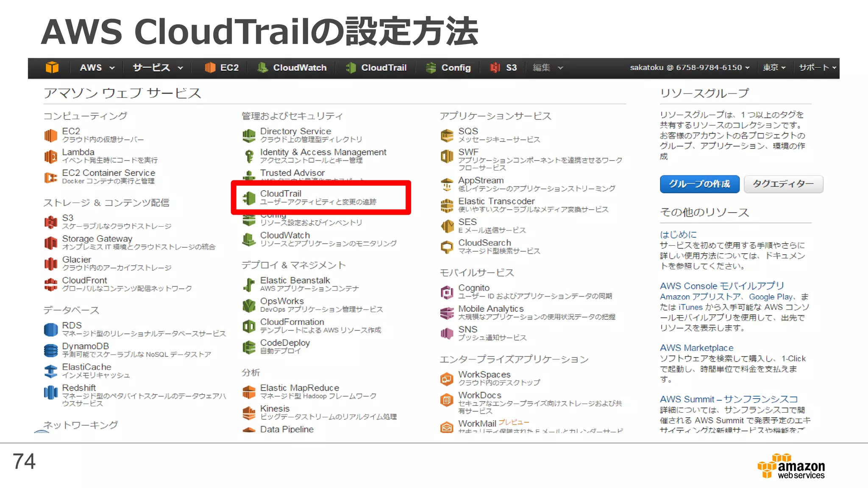The width and height of the screenshot is (868, 488).
Task: Open the SNS service link
Action: [467, 329]
